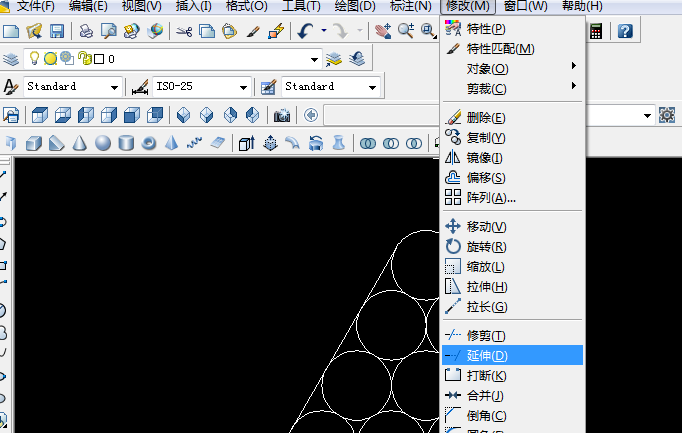Open the Standard text style dropdown
Viewport: 682px width, 433px height.
tap(114, 87)
